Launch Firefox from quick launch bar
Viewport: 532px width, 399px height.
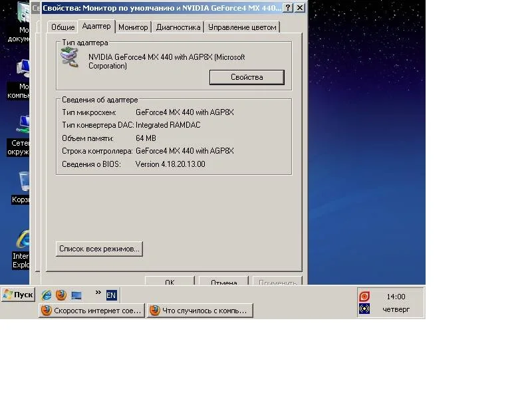(x=61, y=295)
